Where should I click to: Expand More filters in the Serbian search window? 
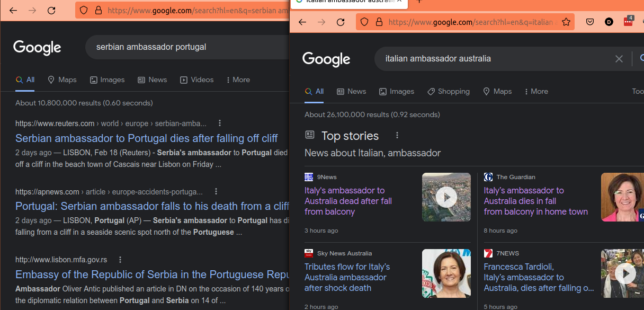(x=238, y=79)
